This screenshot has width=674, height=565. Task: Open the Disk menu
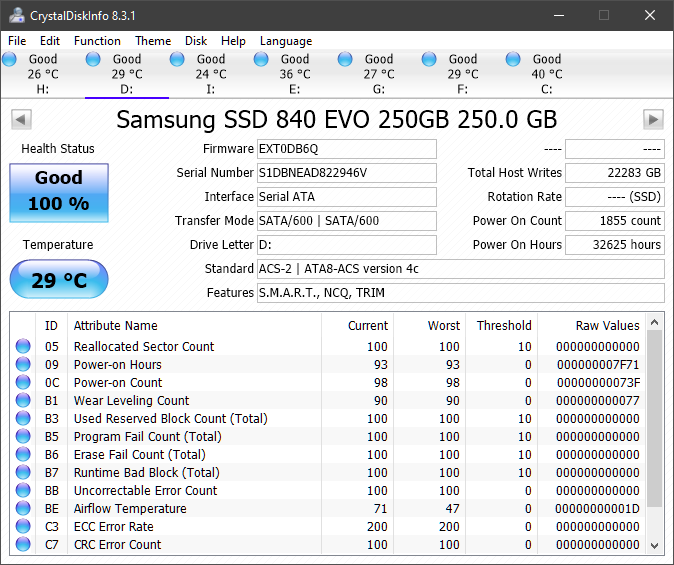tap(196, 41)
